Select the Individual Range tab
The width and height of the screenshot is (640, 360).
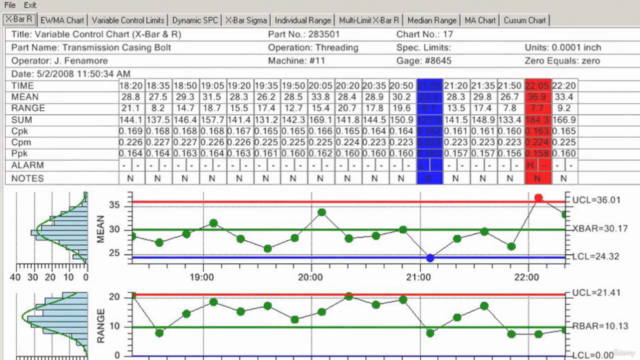coord(303,20)
